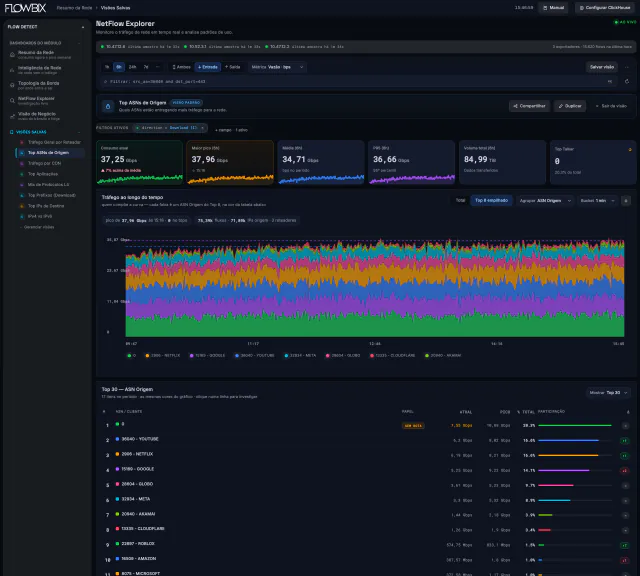The image size is (640, 576).
Task: Select the ROBLOX row in the ASN table
Action: coord(366,544)
